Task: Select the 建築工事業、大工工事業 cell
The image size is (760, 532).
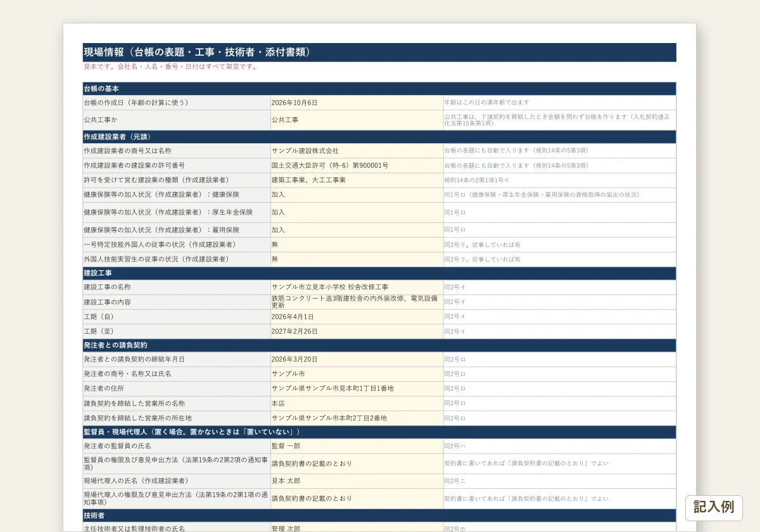Action: 357,180
